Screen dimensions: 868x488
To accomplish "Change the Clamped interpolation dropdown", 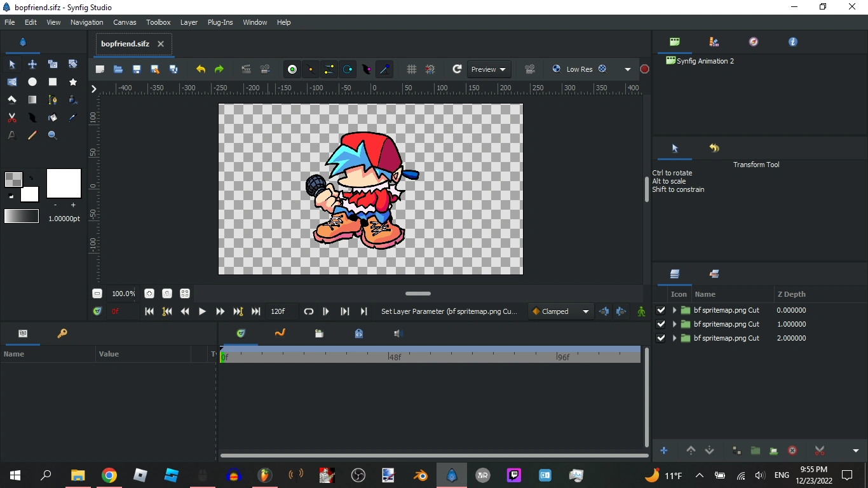I will click(x=560, y=311).
